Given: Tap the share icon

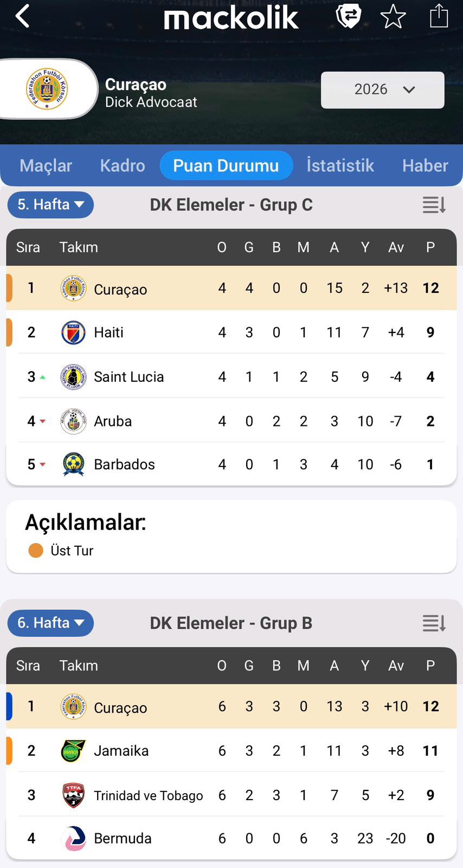Looking at the screenshot, I should [439, 16].
